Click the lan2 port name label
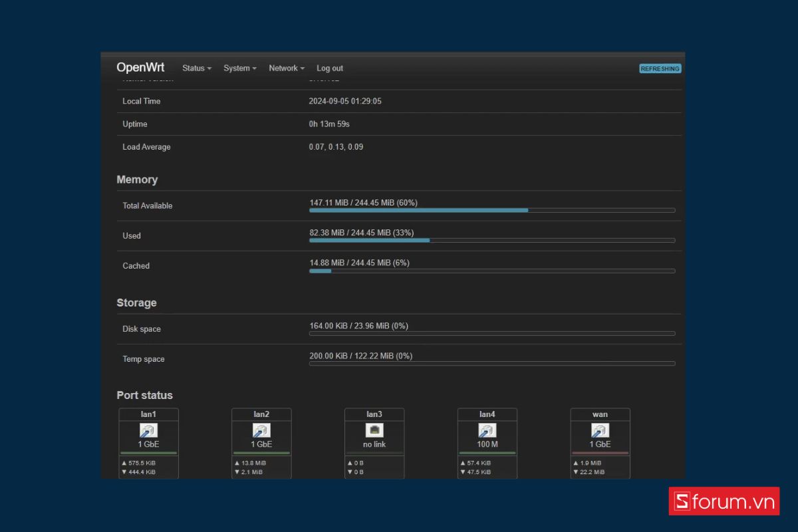Screen dimensions: 798x532 click(261, 414)
